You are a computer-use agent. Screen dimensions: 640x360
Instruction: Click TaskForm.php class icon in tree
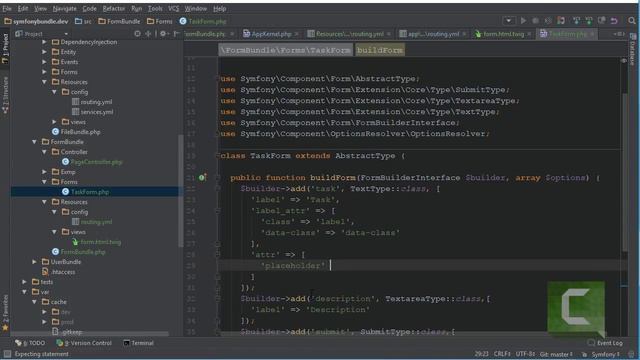coord(65,192)
